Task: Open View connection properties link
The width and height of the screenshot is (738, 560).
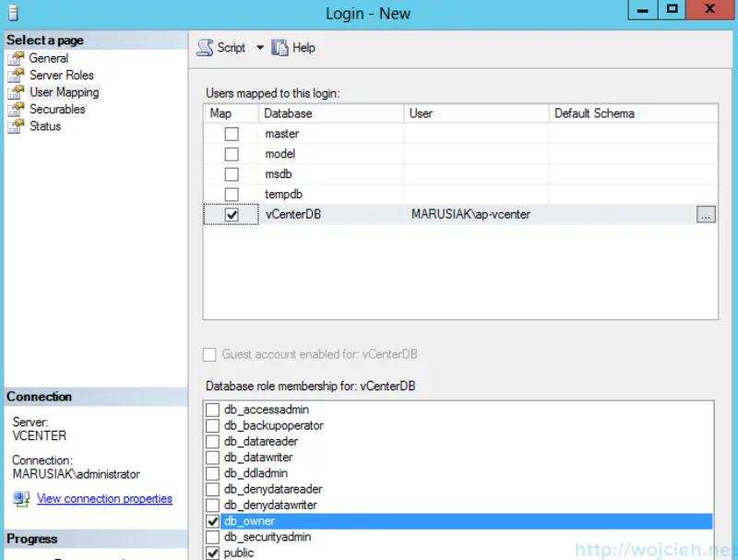Action: tap(104, 498)
